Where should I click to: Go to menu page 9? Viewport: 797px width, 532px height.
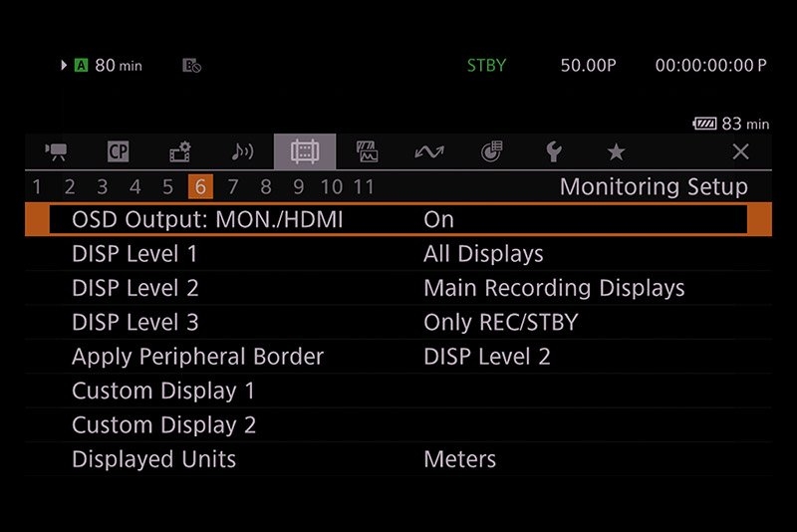point(298,187)
